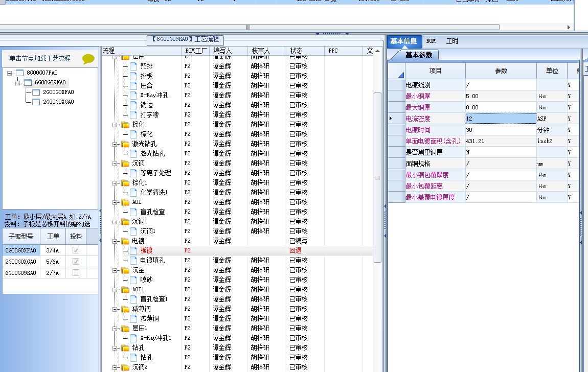Click the 2G00G0XGA0 tree node icon
This screenshot has width=588, height=372.
(x=36, y=102)
